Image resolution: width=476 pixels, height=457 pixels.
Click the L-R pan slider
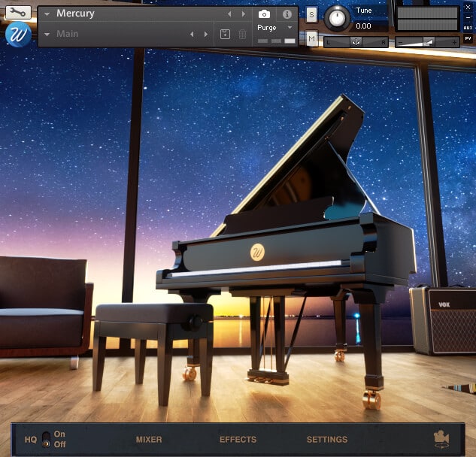[x=356, y=42]
